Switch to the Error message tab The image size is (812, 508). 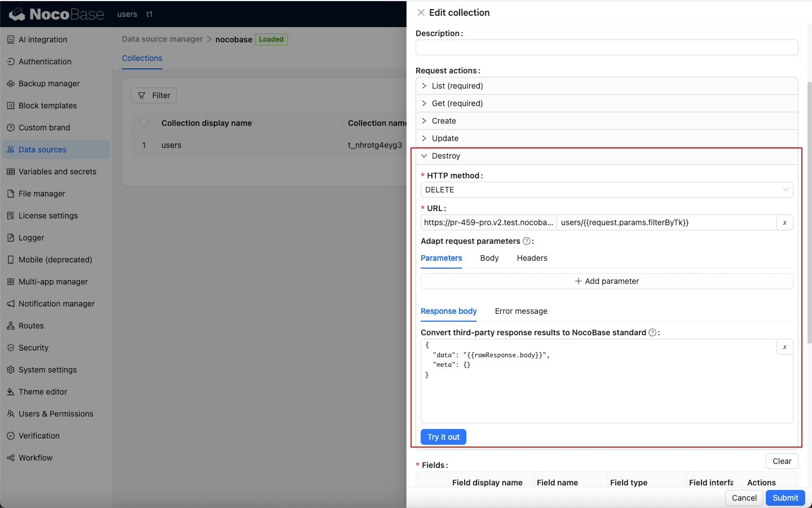[521, 311]
